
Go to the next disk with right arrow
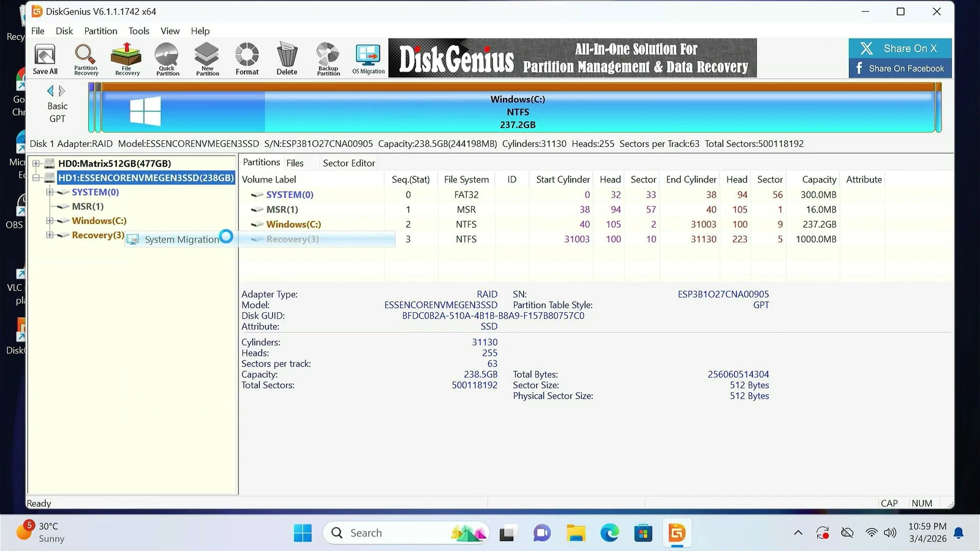tap(62, 91)
